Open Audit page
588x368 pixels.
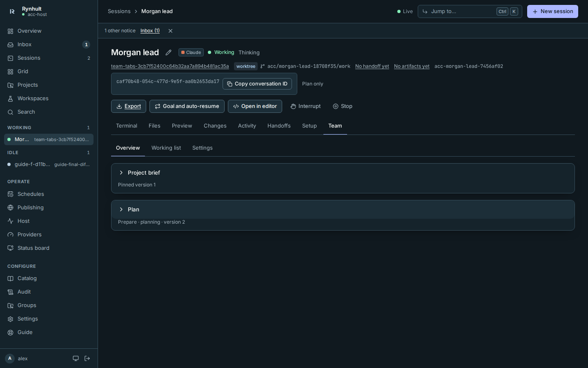point(49,292)
